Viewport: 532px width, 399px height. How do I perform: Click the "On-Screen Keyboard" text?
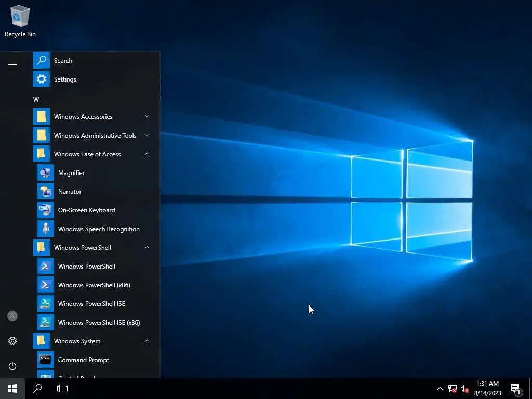coord(87,210)
